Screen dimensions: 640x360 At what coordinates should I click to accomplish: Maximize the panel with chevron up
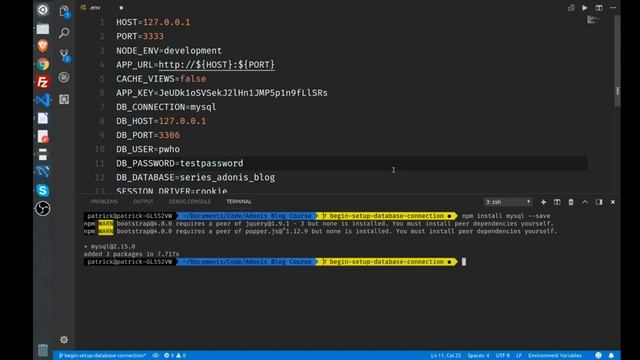tap(585, 202)
